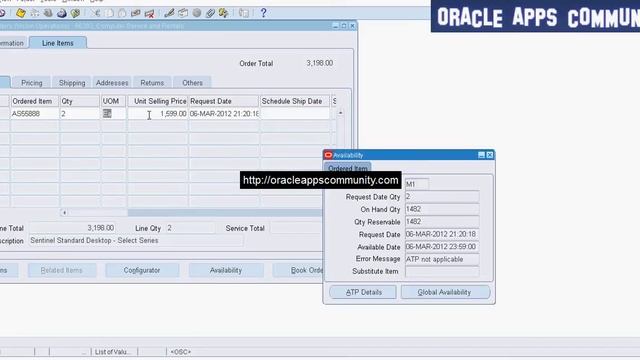Click the Qty cell showing 2
Viewport: 640px width, 360px height.
(80, 113)
